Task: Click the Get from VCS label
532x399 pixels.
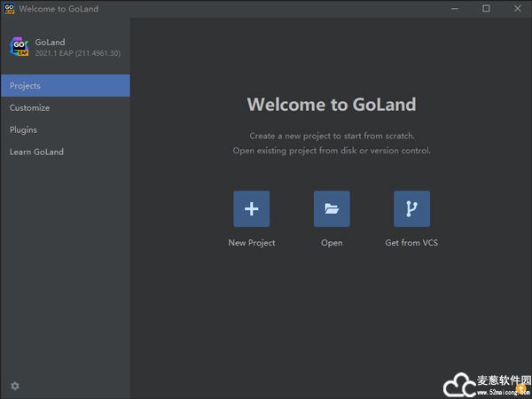Action: pos(411,243)
